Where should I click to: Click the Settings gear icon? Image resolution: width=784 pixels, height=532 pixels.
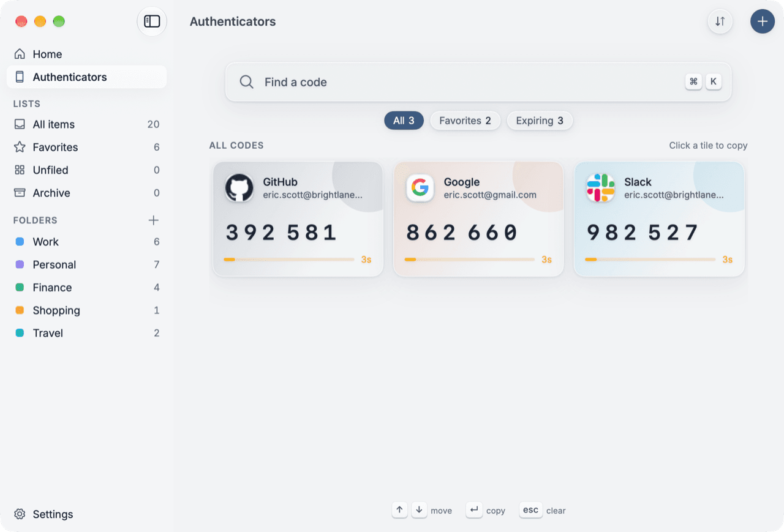click(x=20, y=514)
